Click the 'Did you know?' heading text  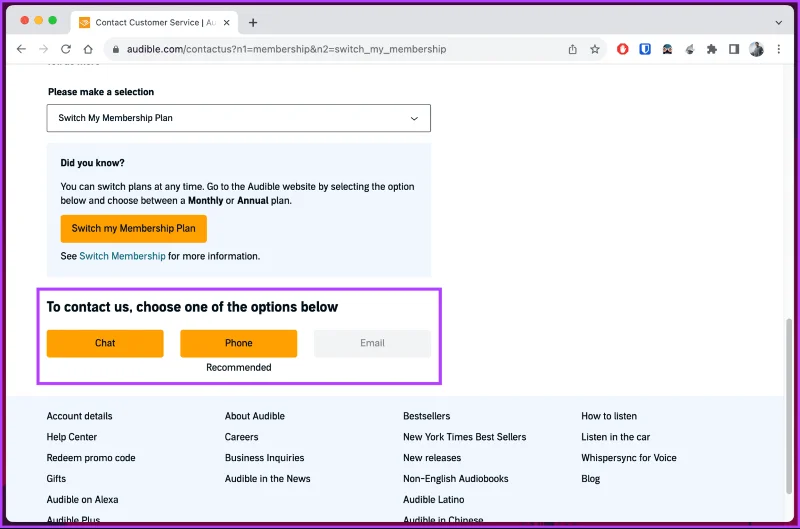[92, 163]
